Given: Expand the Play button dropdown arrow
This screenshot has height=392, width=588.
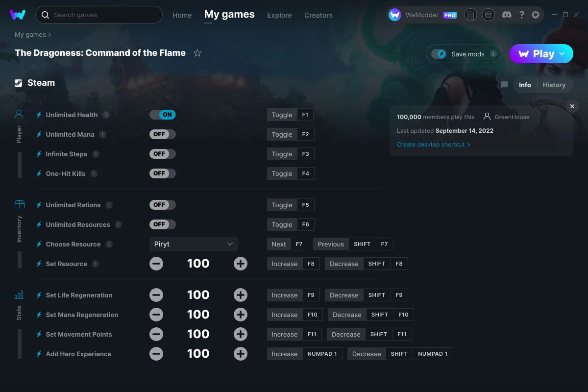Looking at the screenshot, I should click(562, 54).
